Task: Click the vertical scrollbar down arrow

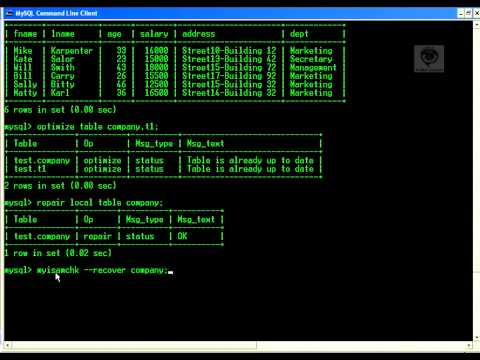Action: click(x=477, y=337)
